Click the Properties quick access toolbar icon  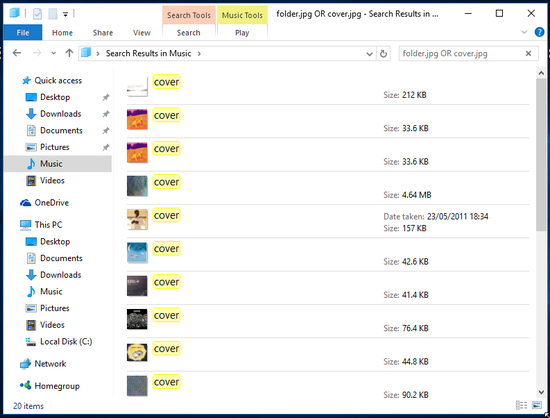pos(37,14)
